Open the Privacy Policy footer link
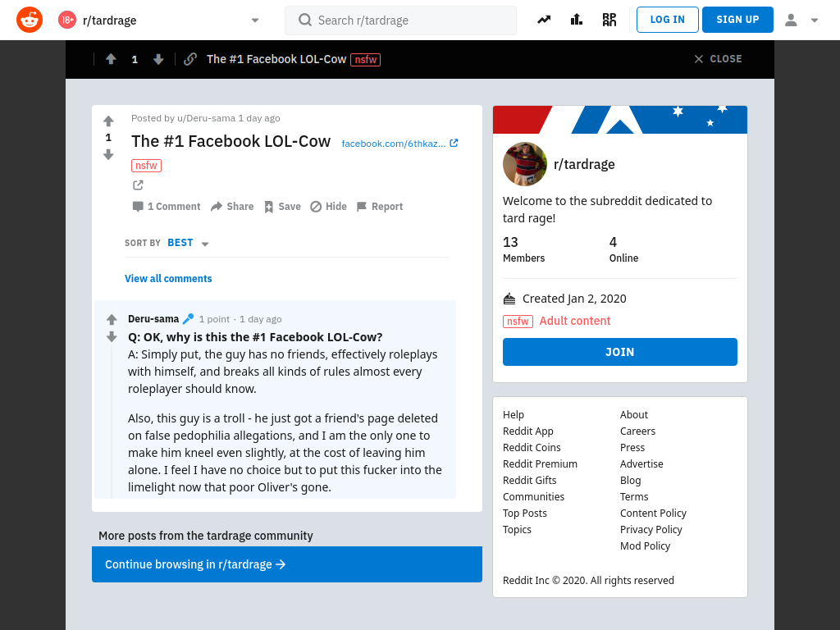Image resolution: width=840 pixels, height=630 pixels. [x=651, y=529]
